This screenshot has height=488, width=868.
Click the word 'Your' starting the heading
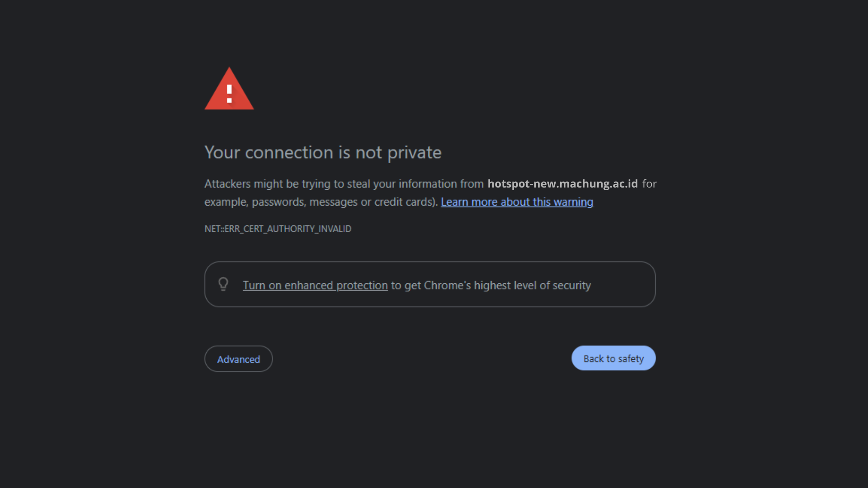222,153
